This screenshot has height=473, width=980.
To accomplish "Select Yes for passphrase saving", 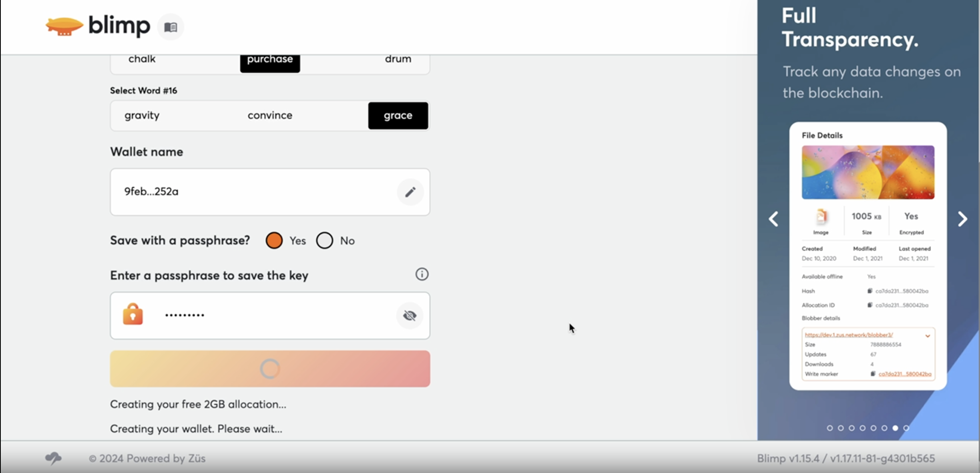I will (274, 241).
